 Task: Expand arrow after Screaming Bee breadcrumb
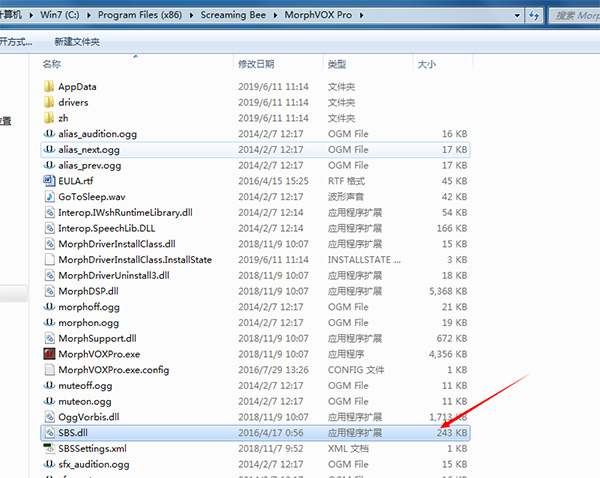pos(275,15)
